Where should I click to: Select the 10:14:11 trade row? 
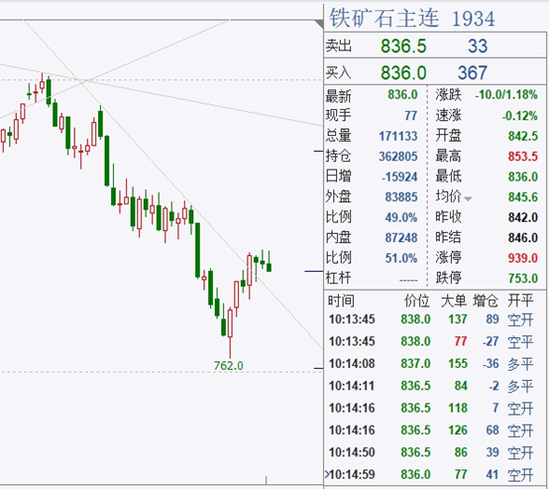[435, 386]
